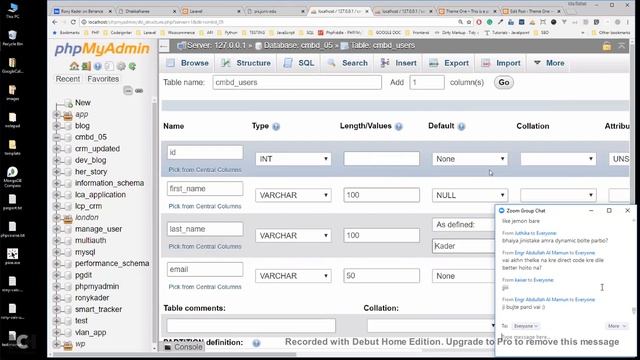Click the phpMyAdmin logo
This screenshot has height=360, width=640.
coord(102,49)
